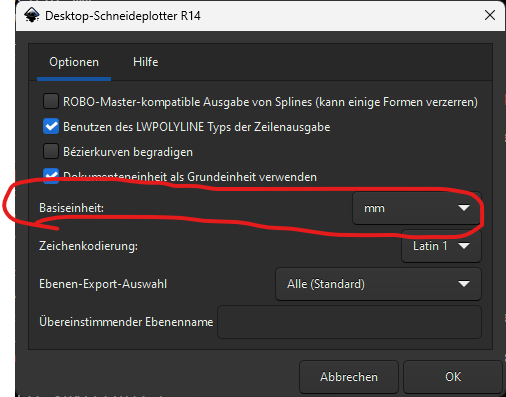Click the Inkscape logo in title bar
This screenshot has height=397, width=506.
32,15
